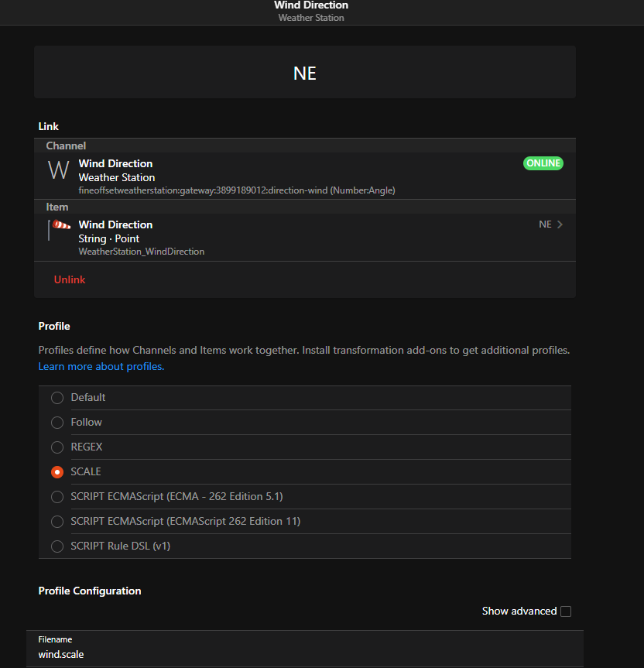Open item details via the NE chevron
This screenshot has height=668, width=644.
[559, 224]
